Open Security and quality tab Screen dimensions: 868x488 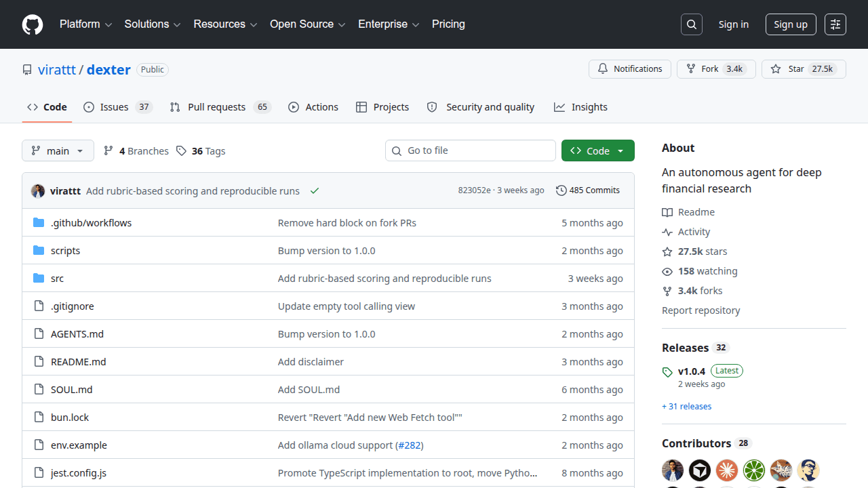pyautogui.click(x=480, y=107)
